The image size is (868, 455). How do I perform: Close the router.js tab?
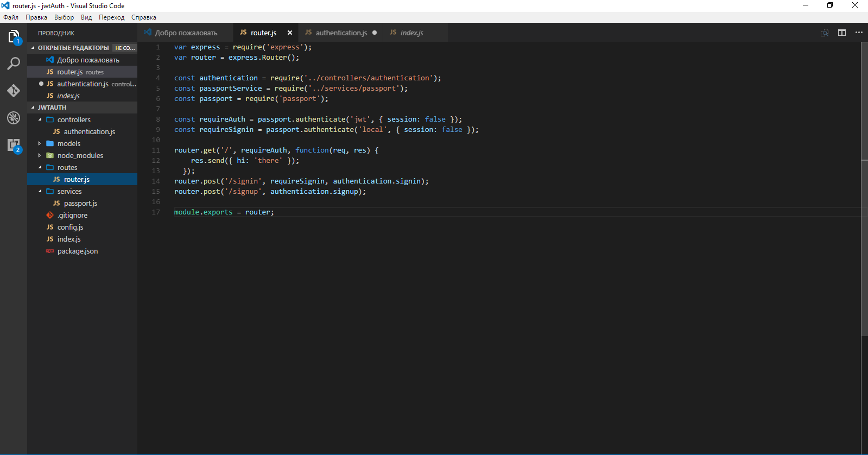(290, 33)
